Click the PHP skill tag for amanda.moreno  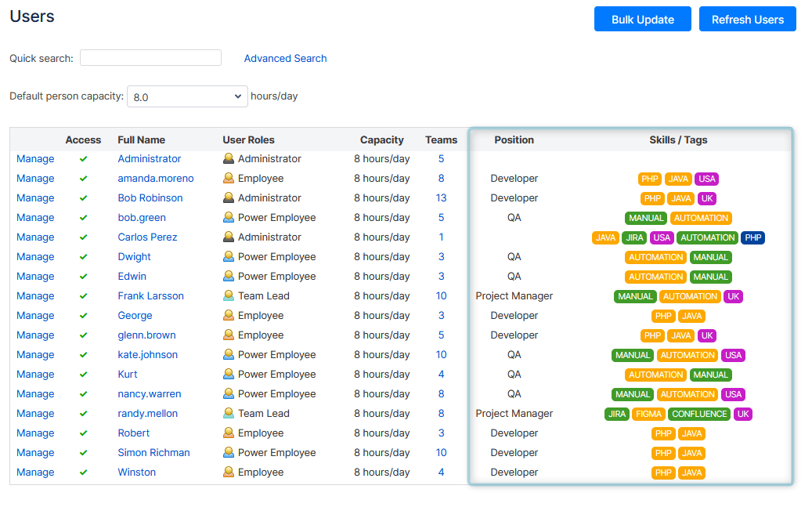coord(649,179)
